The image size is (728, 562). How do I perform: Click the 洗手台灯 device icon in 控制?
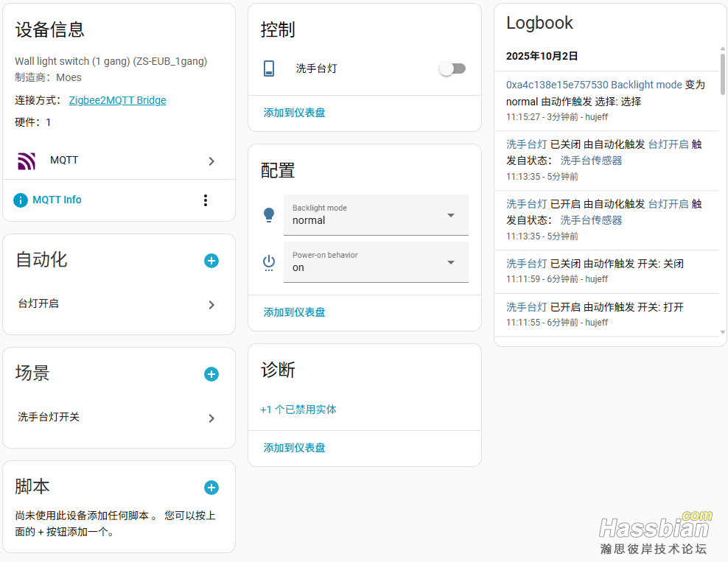tap(269, 69)
